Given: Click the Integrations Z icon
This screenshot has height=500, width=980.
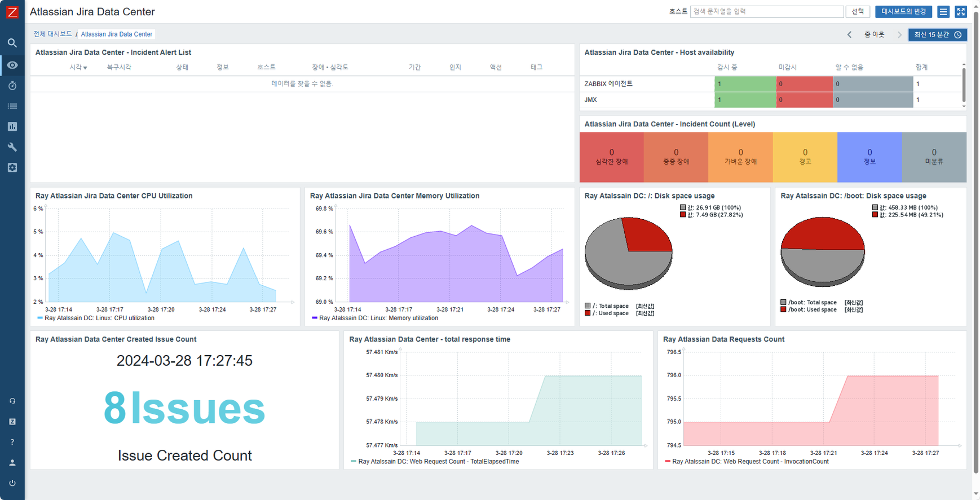Looking at the screenshot, I should (x=12, y=422).
